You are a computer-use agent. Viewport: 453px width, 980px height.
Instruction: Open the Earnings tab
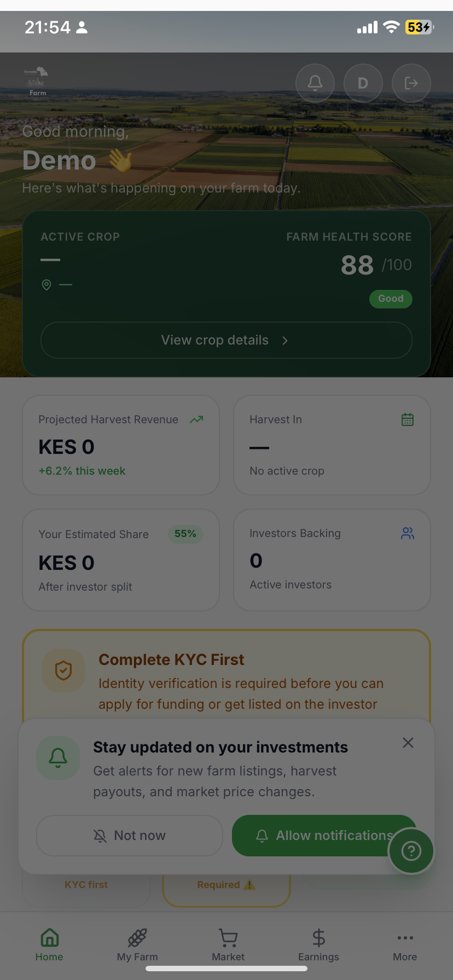(x=318, y=945)
